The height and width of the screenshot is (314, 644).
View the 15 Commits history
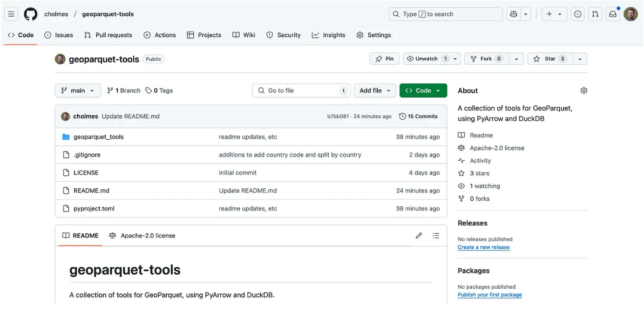pyautogui.click(x=418, y=117)
